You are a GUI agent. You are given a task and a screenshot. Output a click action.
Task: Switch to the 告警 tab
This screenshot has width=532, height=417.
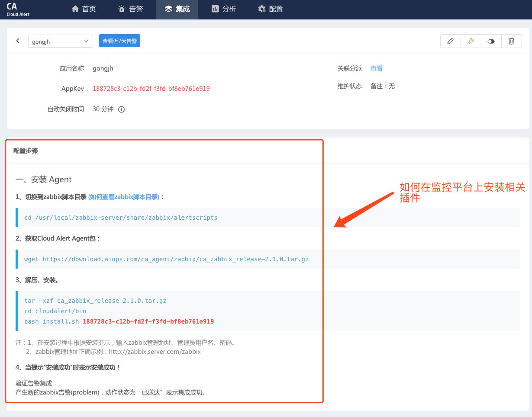[130, 9]
